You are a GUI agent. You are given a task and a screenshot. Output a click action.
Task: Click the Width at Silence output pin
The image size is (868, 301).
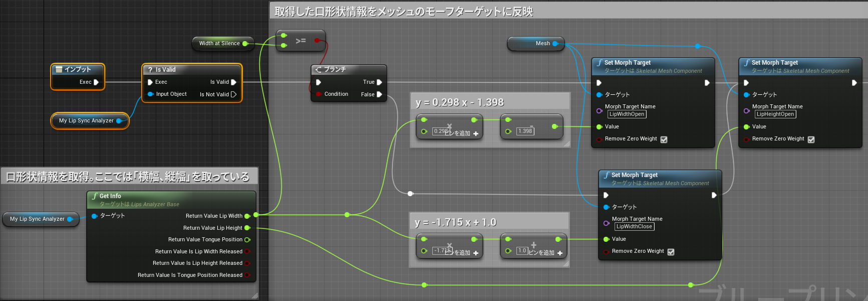pos(245,44)
